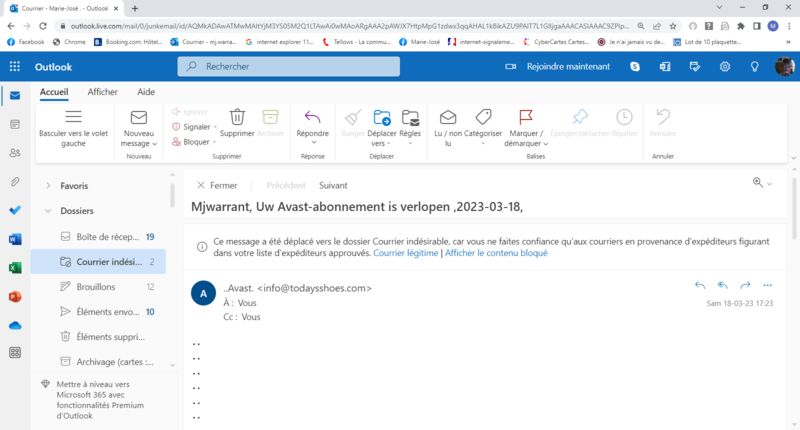Image resolution: width=800 pixels, height=430 pixels.
Task: Click the zoom magnifier in reading pane
Action: coord(758,182)
